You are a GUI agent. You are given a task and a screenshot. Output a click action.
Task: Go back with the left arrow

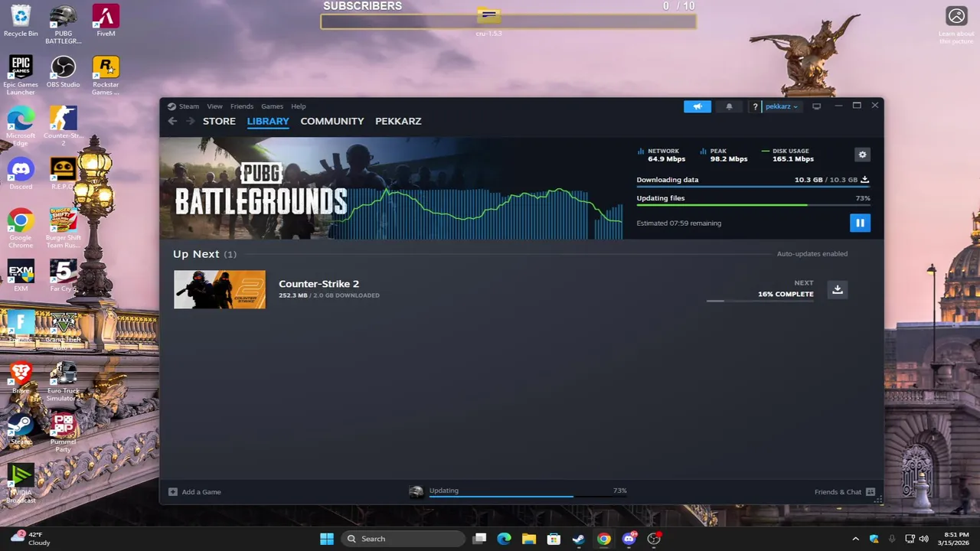pyautogui.click(x=172, y=121)
